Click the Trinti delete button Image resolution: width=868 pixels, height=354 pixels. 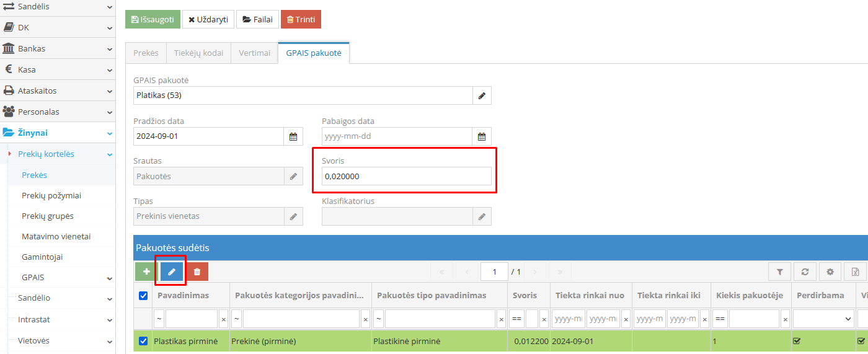pyautogui.click(x=301, y=19)
